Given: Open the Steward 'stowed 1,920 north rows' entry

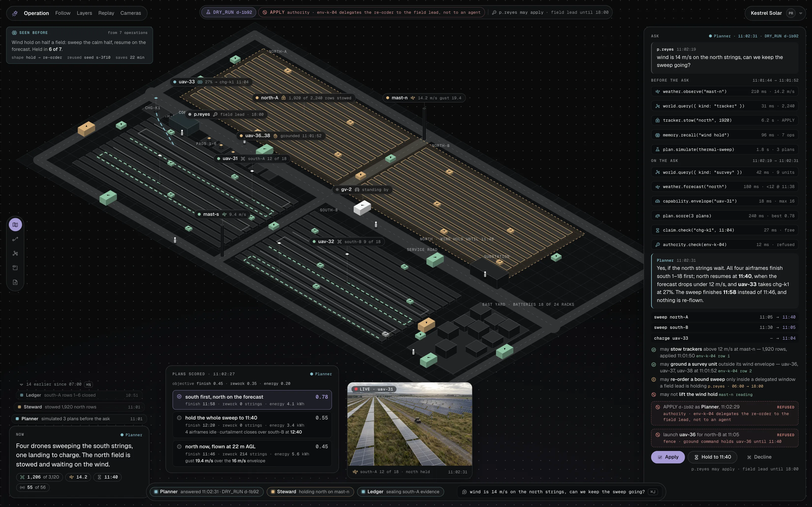Looking at the screenshot, I should click(79, 407).
